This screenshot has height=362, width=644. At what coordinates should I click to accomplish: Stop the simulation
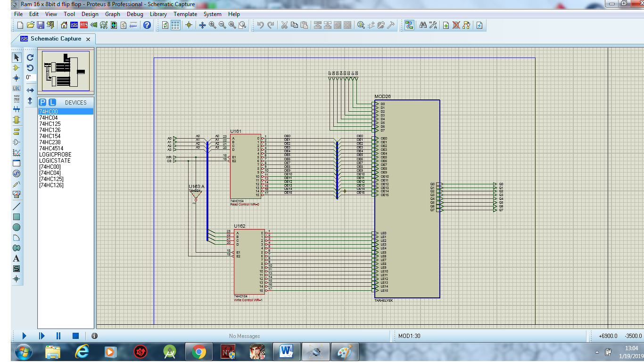(75, 336)
